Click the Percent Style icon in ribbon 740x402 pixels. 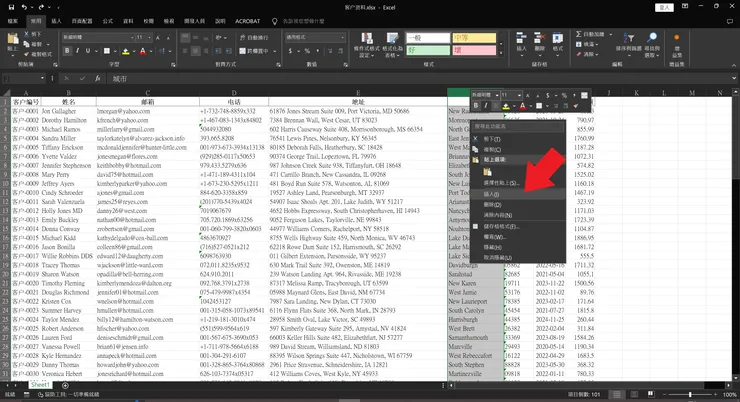[307, 51]
